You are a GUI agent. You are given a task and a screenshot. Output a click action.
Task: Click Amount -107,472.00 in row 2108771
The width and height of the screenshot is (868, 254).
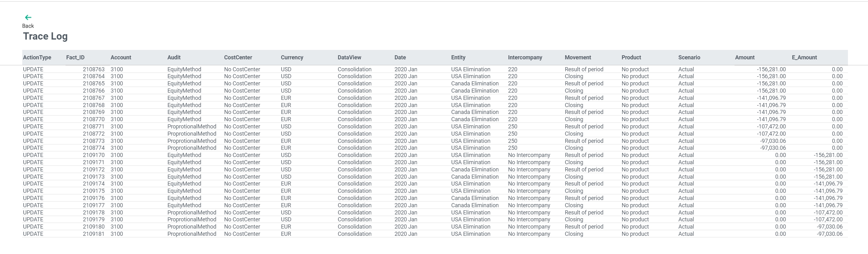(771, 126)
